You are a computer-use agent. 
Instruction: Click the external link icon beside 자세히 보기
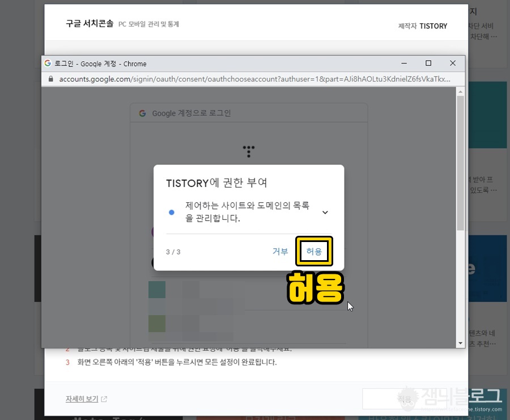pos(104,399)
